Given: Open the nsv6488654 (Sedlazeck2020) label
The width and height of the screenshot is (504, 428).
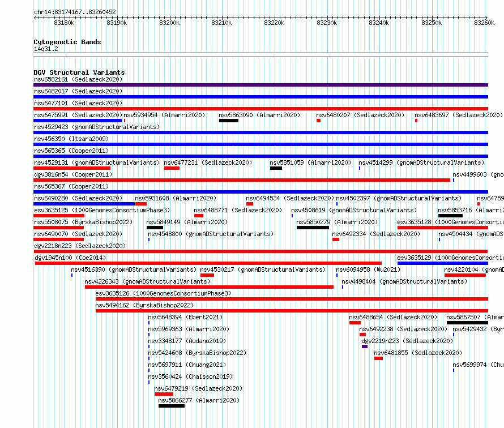Looking at the screenshot, I should point(393,317).
